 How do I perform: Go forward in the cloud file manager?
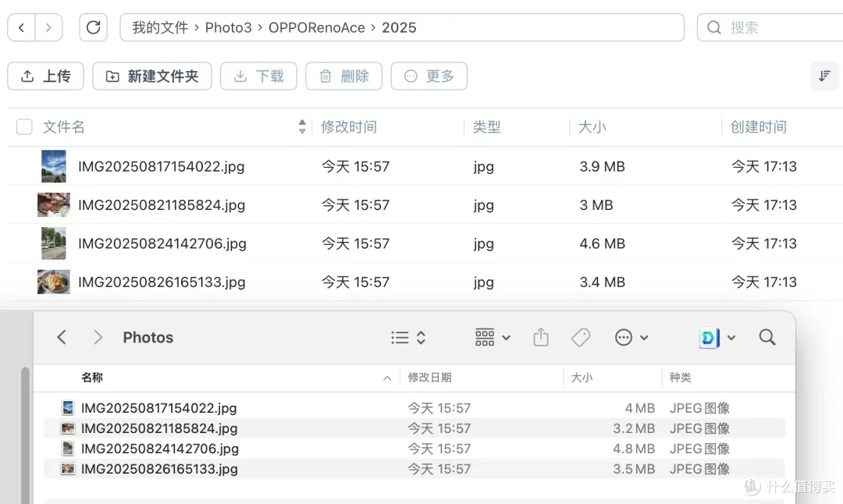point(48,27)
